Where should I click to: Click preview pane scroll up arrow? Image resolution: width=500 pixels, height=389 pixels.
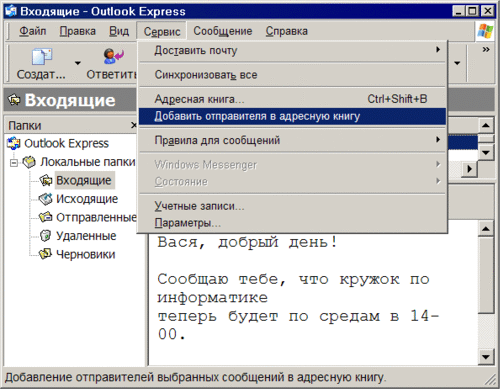coord(486,229)
